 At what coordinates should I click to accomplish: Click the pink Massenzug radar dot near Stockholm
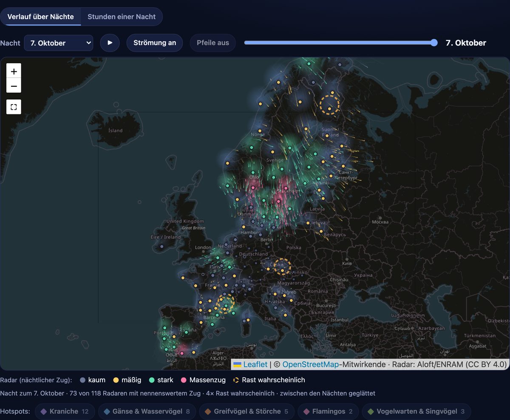click(286, 187)
